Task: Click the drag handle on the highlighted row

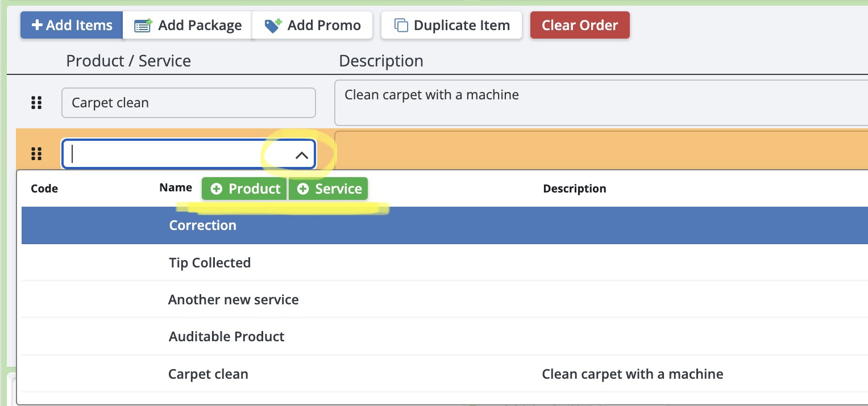Action: 36,154
